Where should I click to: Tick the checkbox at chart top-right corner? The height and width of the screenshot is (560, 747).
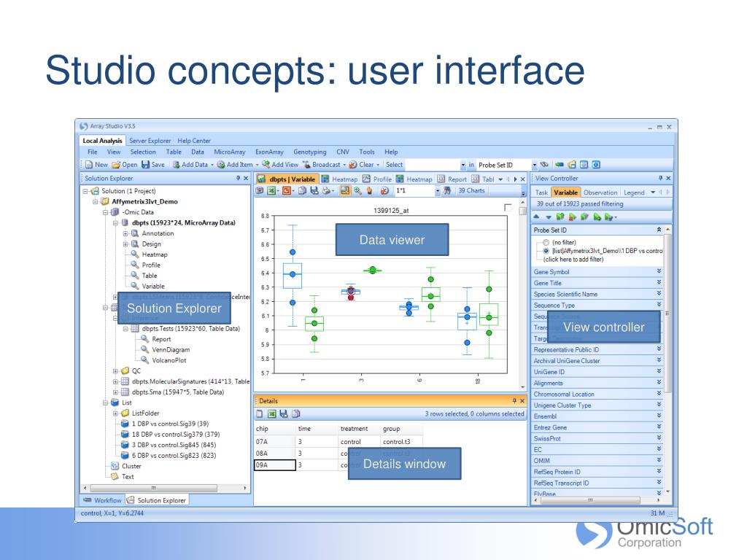tap(508, 207)
